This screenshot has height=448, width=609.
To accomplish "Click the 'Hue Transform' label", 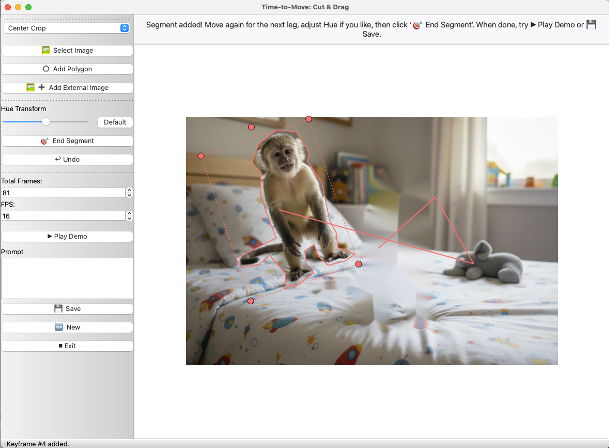I will [24, 109].
